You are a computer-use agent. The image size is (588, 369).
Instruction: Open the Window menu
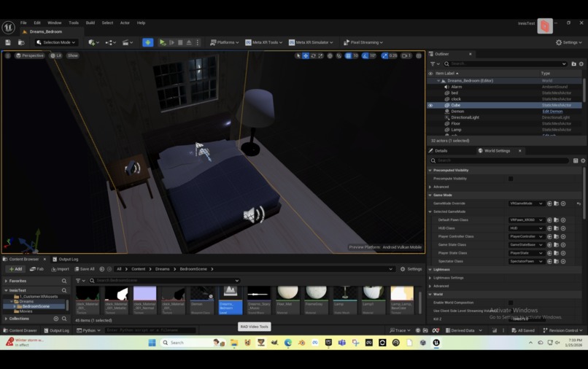point(55,23)
